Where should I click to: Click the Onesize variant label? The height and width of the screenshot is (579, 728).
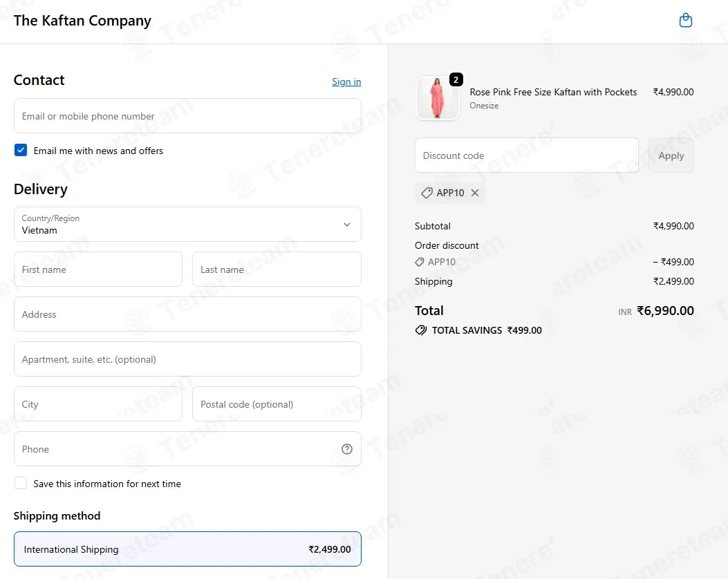pos(484,106)
